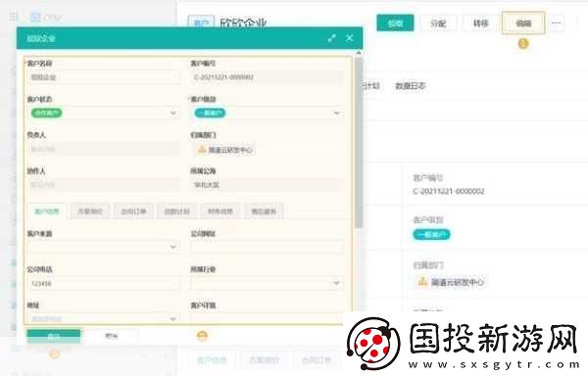Click the 合同订单 tab at the page bottom

(x=317, y=360)
